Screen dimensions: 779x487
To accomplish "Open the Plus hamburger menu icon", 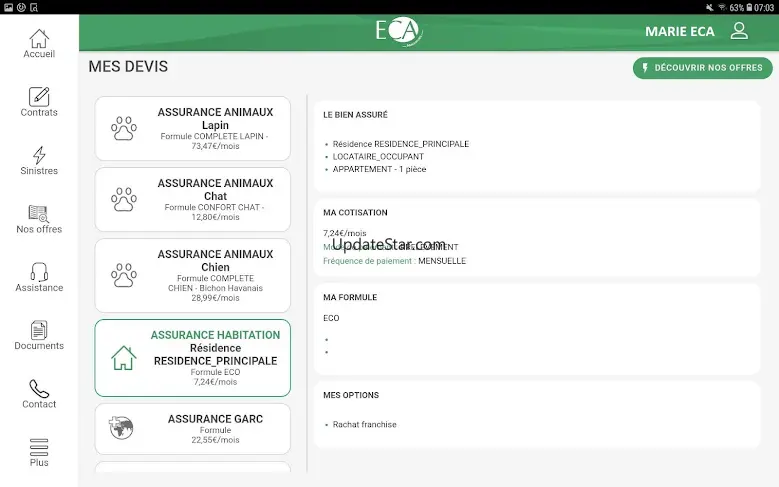I will pos(39,447).
